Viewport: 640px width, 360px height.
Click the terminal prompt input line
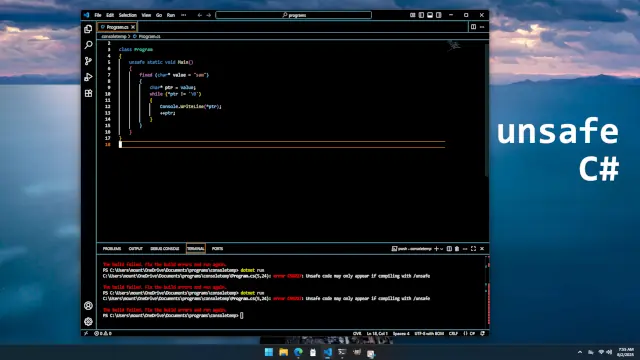173,316
